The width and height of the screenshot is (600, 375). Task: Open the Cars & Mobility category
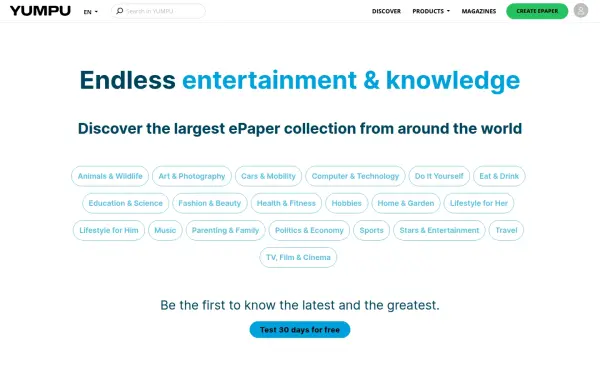(268, 176)
